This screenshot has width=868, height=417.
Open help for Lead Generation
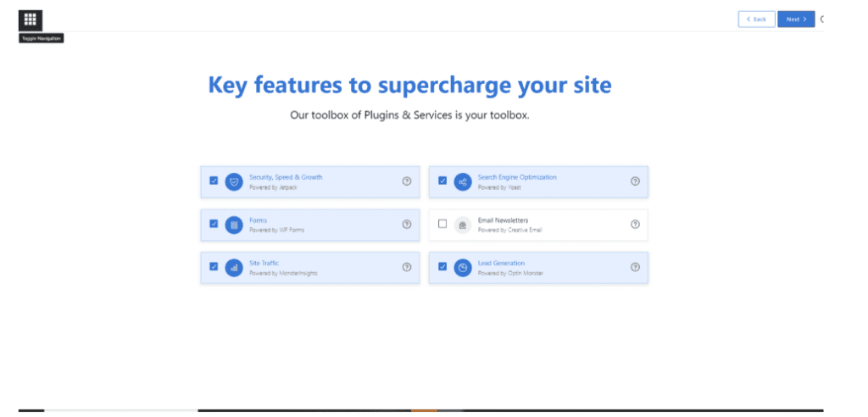[635, 267]
